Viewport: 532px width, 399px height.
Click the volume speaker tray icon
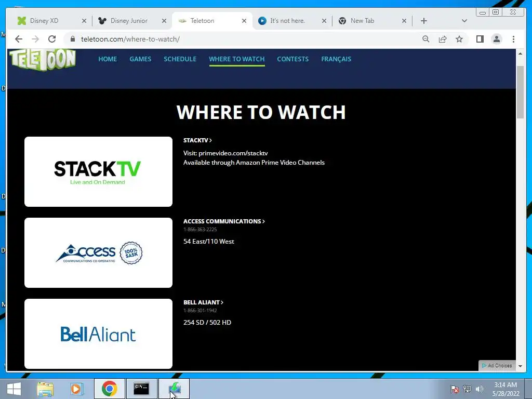point(480,389)
